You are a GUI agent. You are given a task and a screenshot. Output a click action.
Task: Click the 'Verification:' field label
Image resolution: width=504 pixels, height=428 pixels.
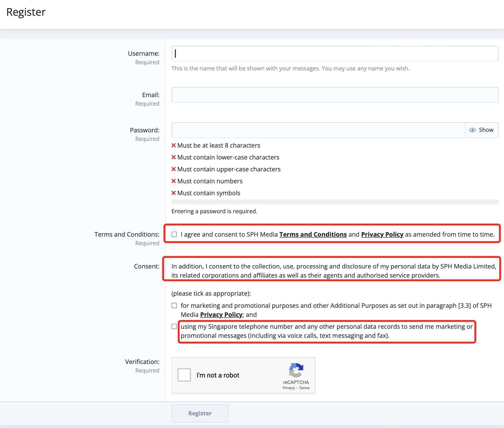pos(142,362)
